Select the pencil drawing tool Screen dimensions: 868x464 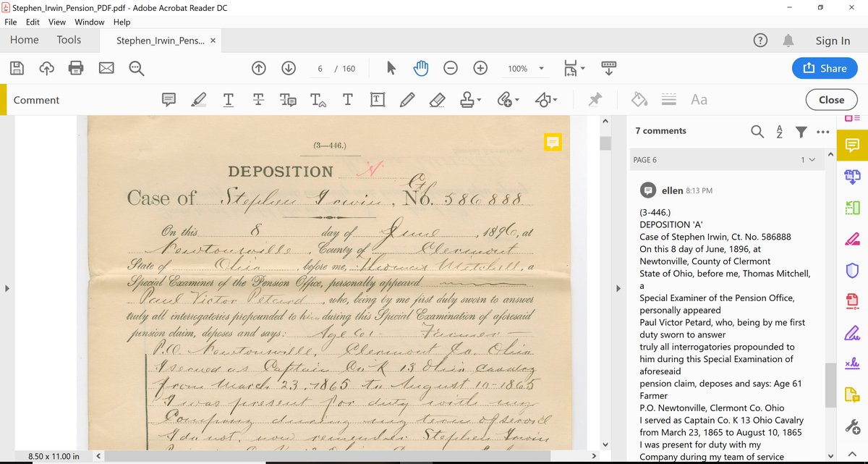click(x=407, y=100)
